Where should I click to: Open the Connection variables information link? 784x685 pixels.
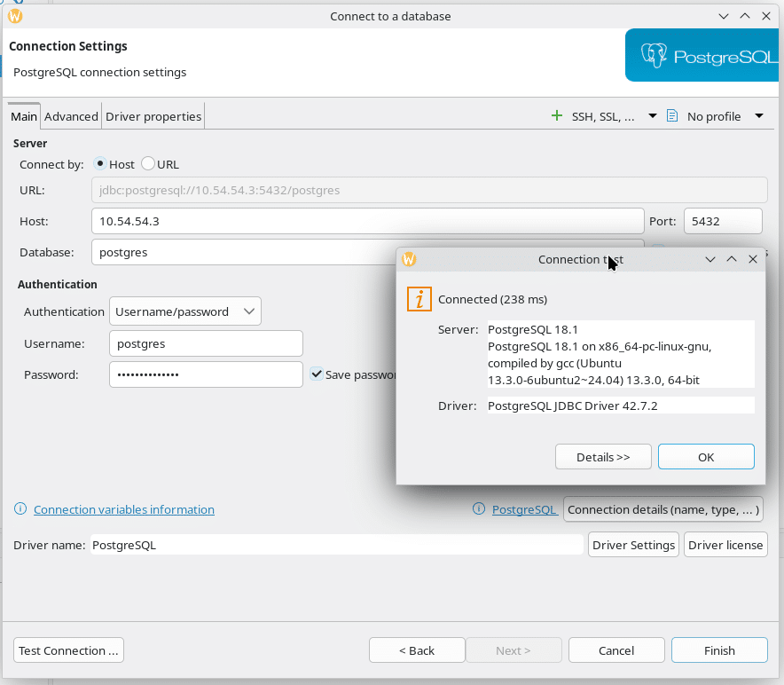(124, 509)
